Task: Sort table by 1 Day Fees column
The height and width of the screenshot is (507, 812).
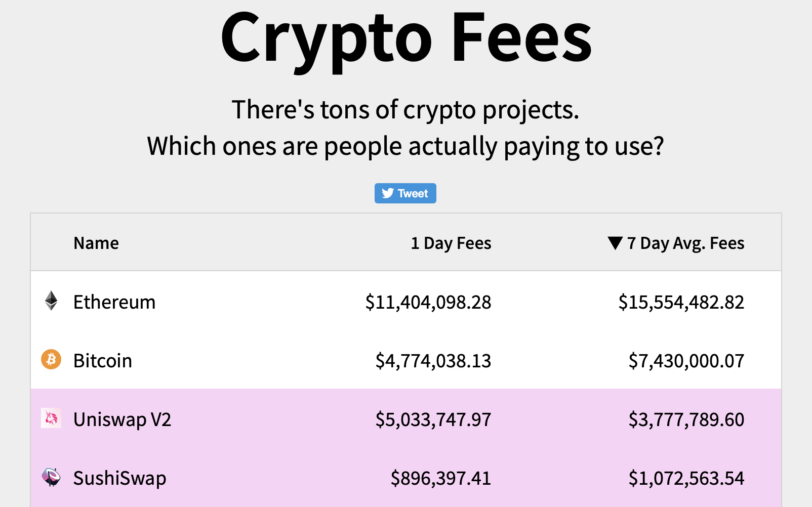Action: point(451,243)
